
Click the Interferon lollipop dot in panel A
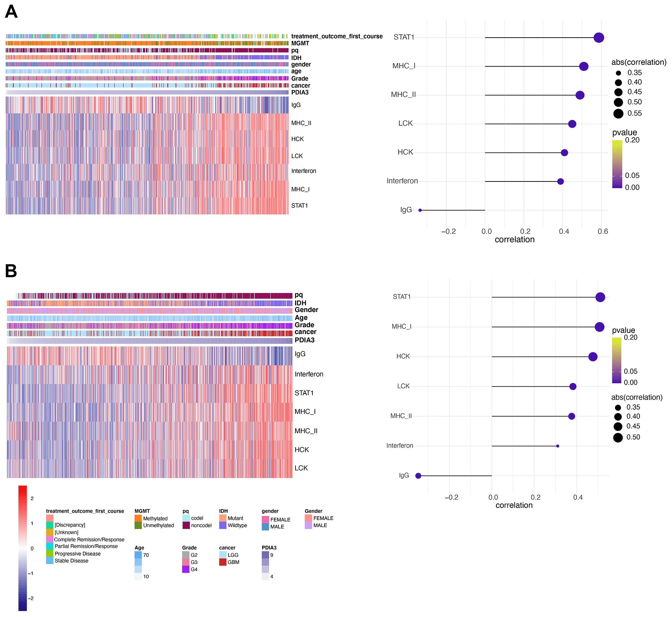pyautogui.click(x=560, y=181)
